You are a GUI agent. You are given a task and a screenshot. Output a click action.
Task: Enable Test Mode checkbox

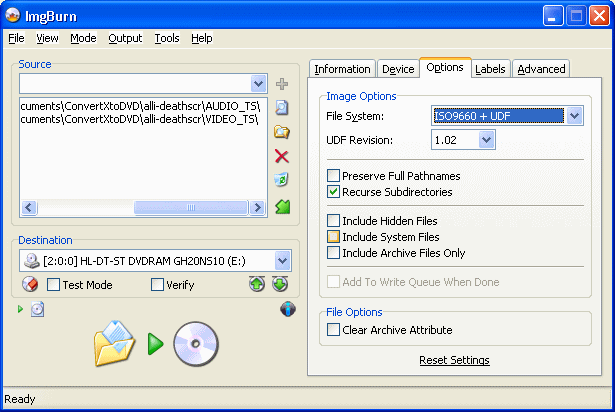pos(53,284)
